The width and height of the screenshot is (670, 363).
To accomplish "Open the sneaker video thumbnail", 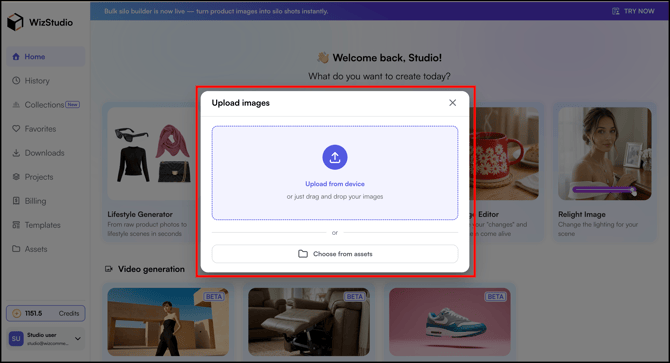I will 450,322.
